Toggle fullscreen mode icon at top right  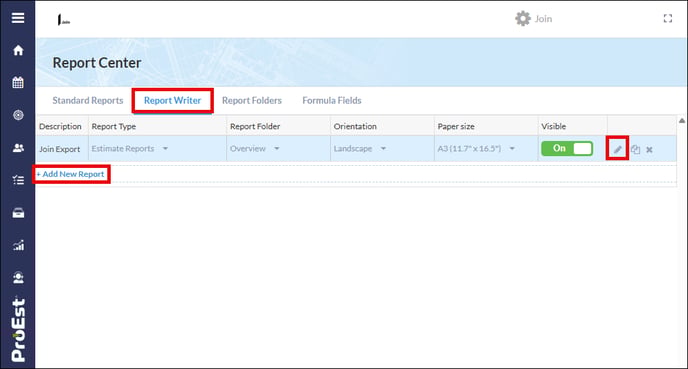(x=667, y=18)
